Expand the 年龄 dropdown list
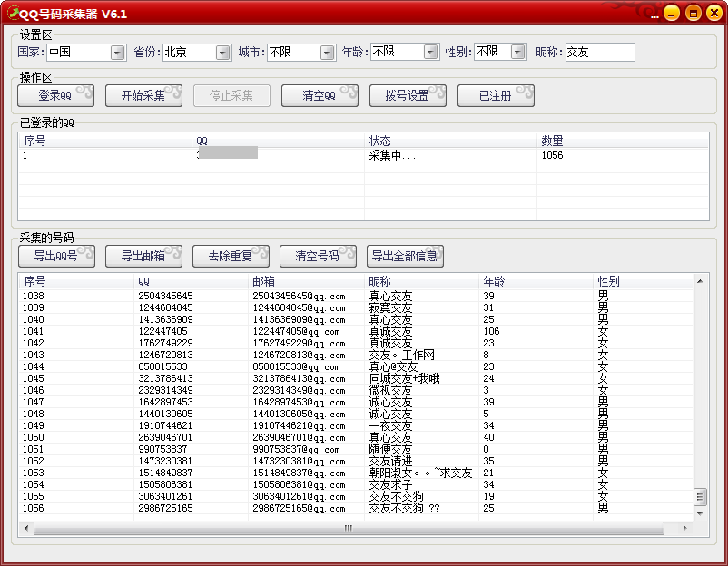This screenshot has width=728, height=566. coord(431,52)
